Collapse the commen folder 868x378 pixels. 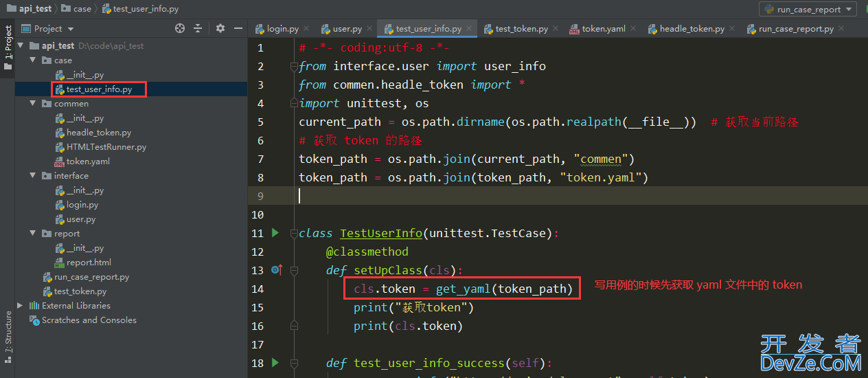(x=32, y=104)
